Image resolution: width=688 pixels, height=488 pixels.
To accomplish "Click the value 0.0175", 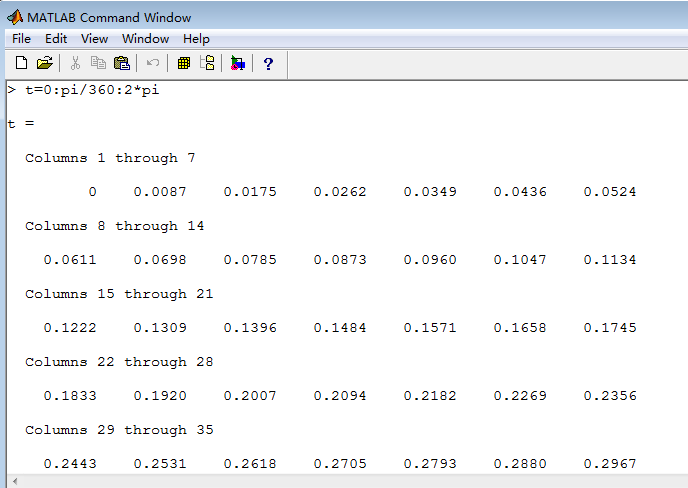I will 250,192.
